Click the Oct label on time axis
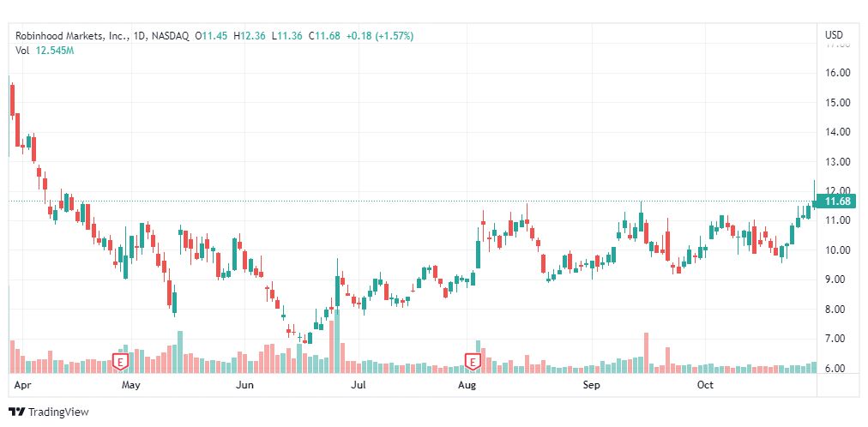Screen dimensions: 868x427 click(x=705, y=384)
